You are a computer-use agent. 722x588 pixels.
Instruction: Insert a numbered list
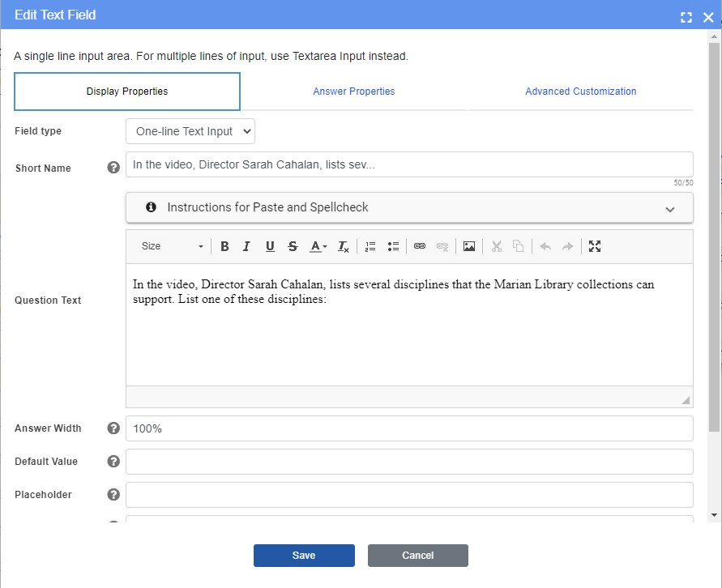tap(370, 246)
